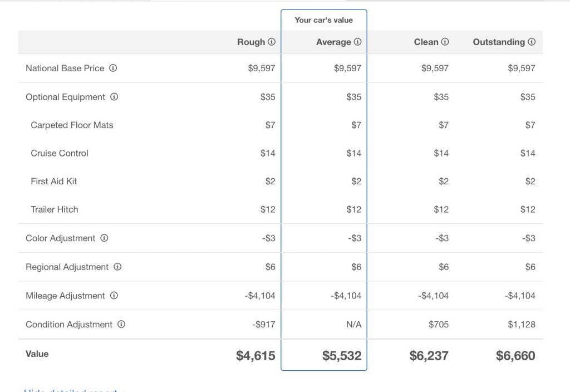Screen dimensions: 570x392
Task: Click the Outstanding column header text
Action: [x=499, y=42]
